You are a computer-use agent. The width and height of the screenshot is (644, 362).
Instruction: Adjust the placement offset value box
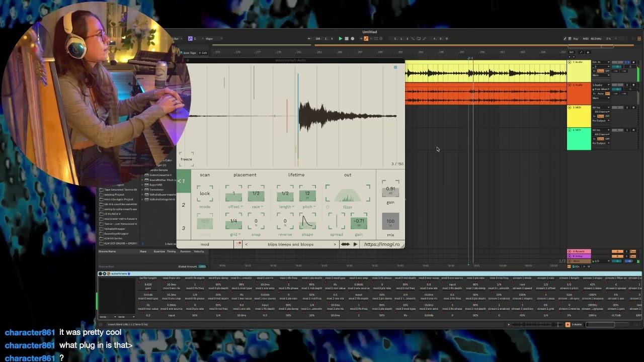point(233,194)
